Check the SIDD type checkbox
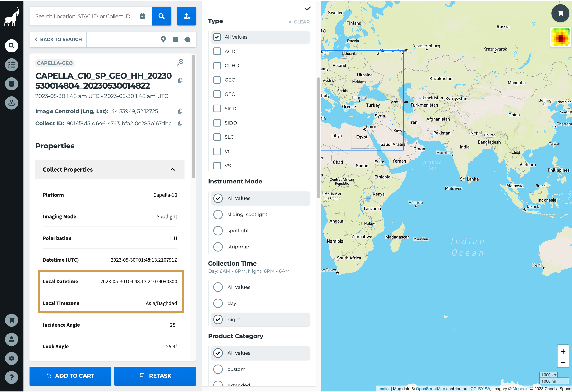This screenshot has width=572, height=392. (217, 123)
